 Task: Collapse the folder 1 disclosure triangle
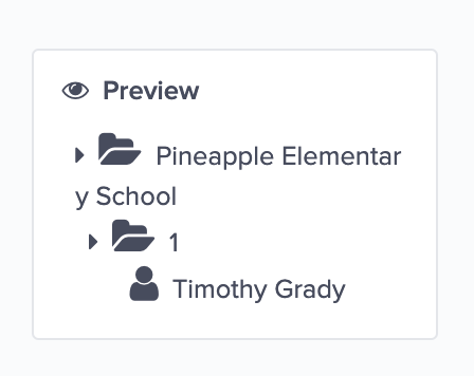click(93, 241)
